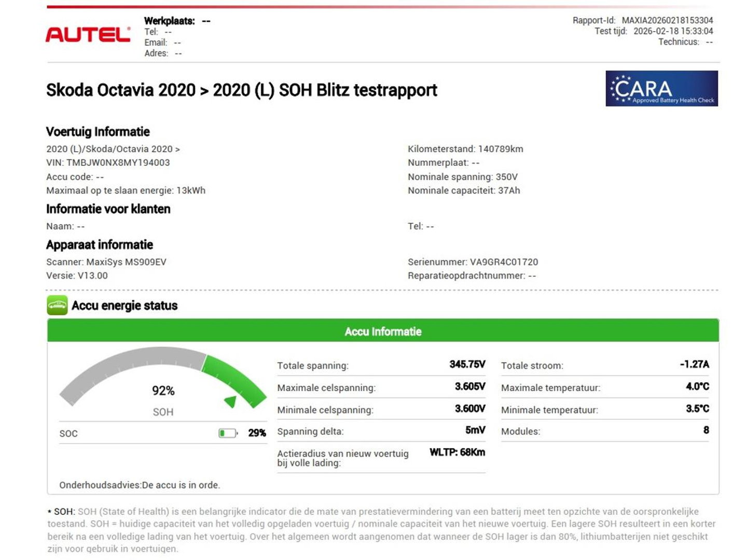Select the Voertuig Informatie section heading

pyautogui.click(x=98, y=132)
